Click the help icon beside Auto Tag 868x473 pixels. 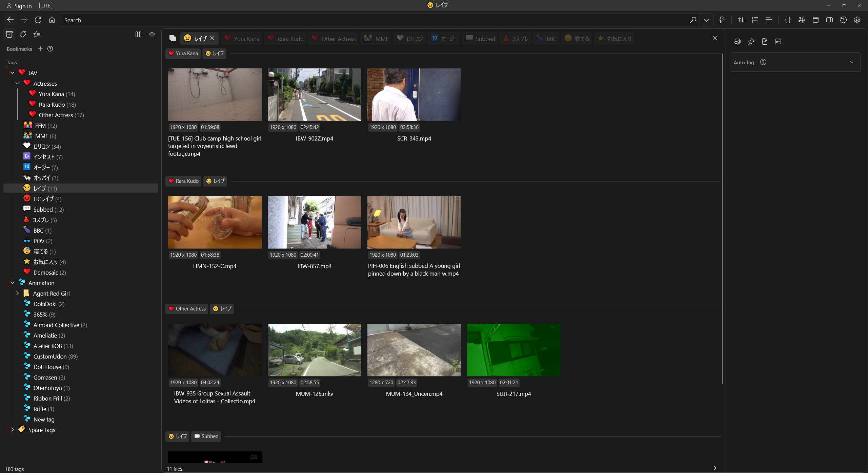[x=763, y=62]
